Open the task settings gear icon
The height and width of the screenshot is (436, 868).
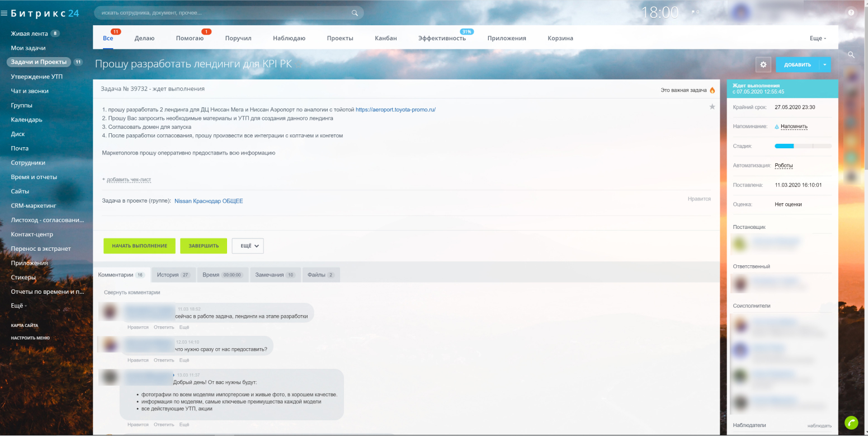[x=763, y=64]
